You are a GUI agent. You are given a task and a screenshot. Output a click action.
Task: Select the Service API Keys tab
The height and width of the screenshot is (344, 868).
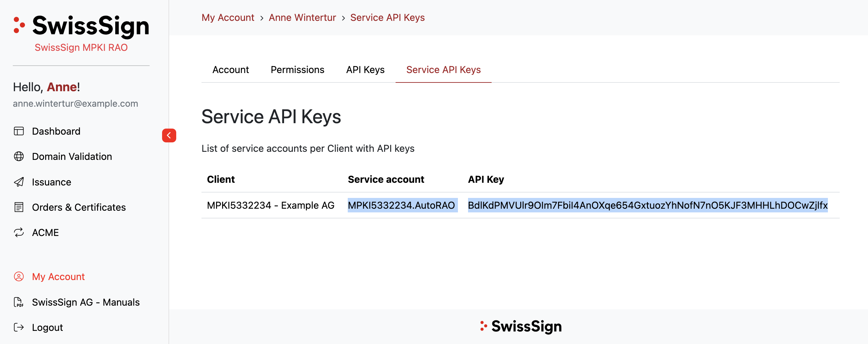click(443, 70)
